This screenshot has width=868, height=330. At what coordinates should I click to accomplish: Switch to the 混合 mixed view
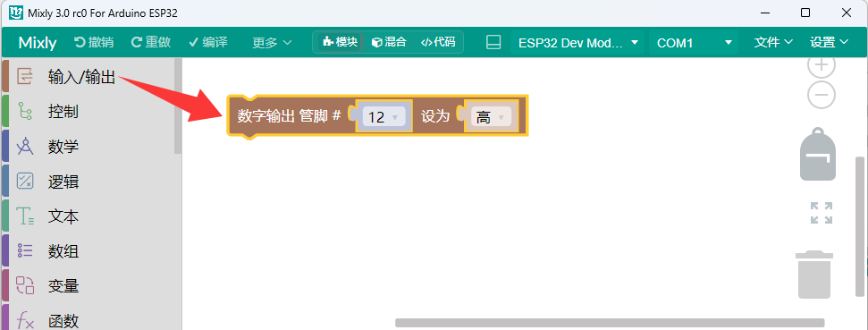(389, 42)
